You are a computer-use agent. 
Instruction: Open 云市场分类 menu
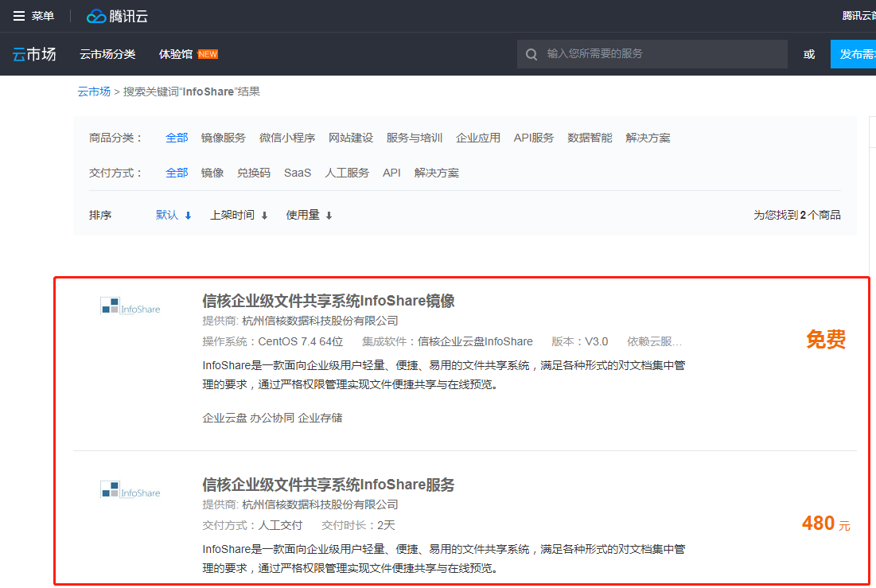pyautogui.click(x=107, y=54)
